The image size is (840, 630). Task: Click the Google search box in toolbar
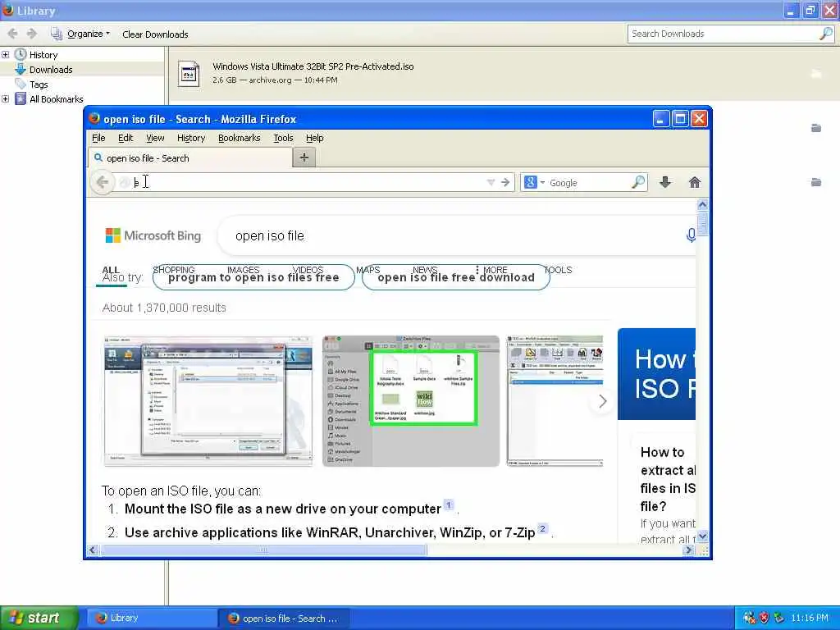(x=588, y=183)
